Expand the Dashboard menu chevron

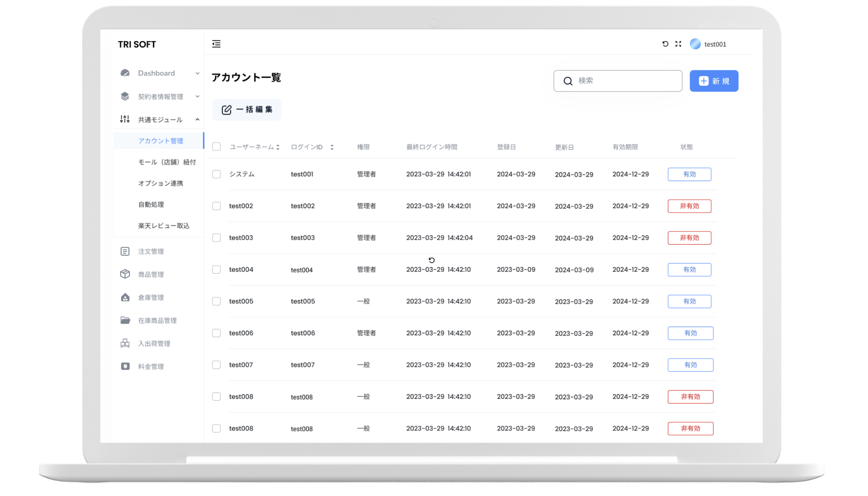[x=197, y=73]
